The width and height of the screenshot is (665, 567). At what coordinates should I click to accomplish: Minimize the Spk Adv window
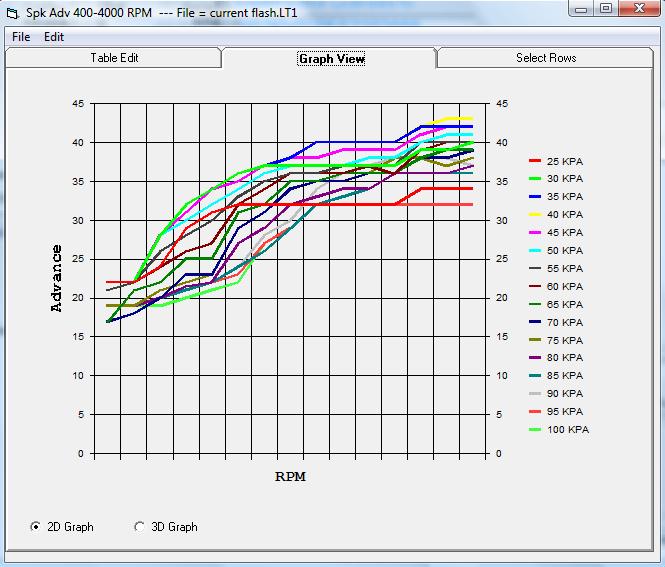coord(580,9)
